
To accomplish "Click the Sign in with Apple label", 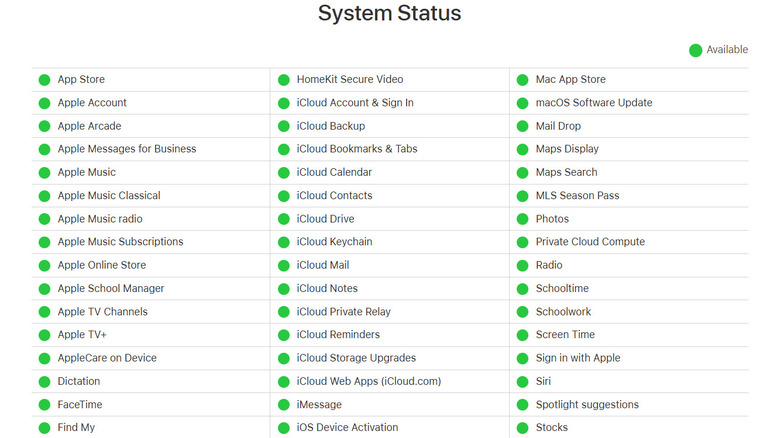I will 578,358.
